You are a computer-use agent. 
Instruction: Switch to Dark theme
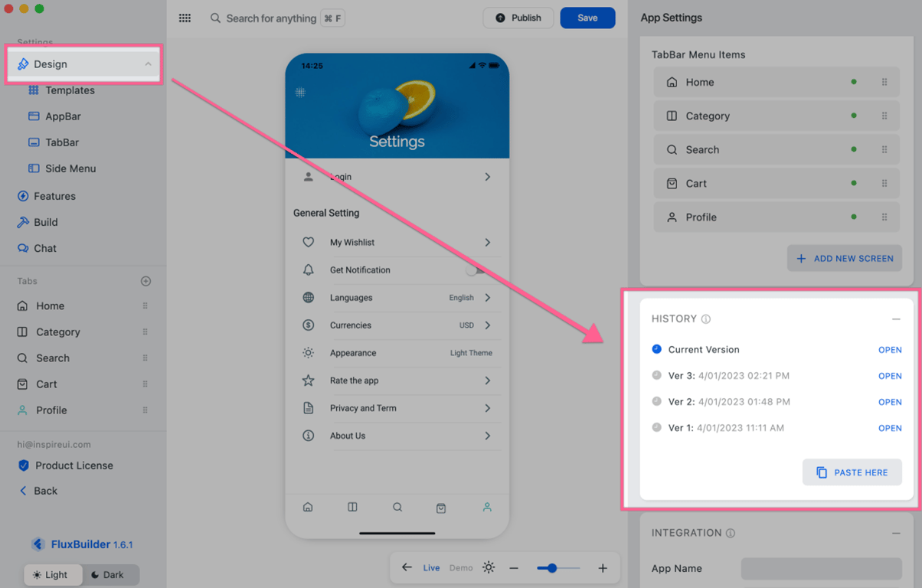click(x=110, y=574)
